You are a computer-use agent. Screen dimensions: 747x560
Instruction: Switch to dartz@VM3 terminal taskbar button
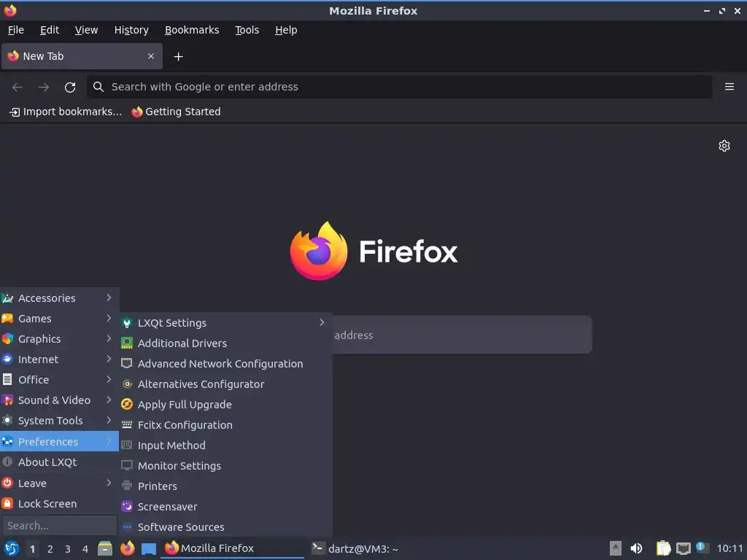[355, 548]
